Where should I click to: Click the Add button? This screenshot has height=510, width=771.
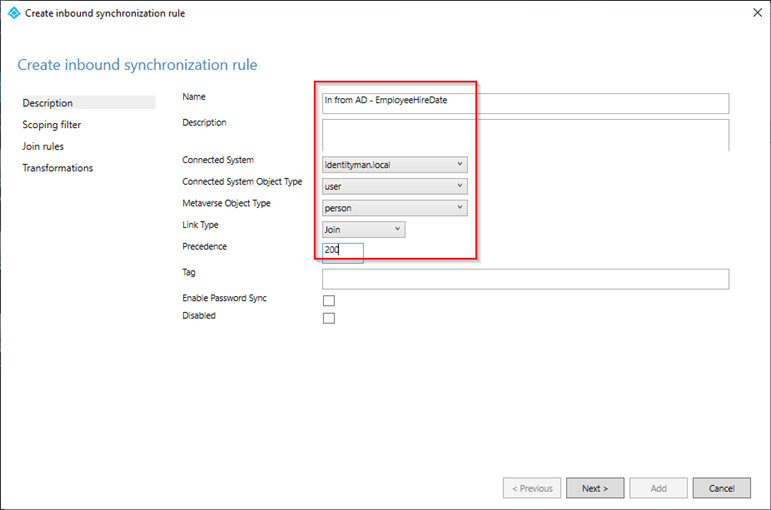(x=658, y=488)
